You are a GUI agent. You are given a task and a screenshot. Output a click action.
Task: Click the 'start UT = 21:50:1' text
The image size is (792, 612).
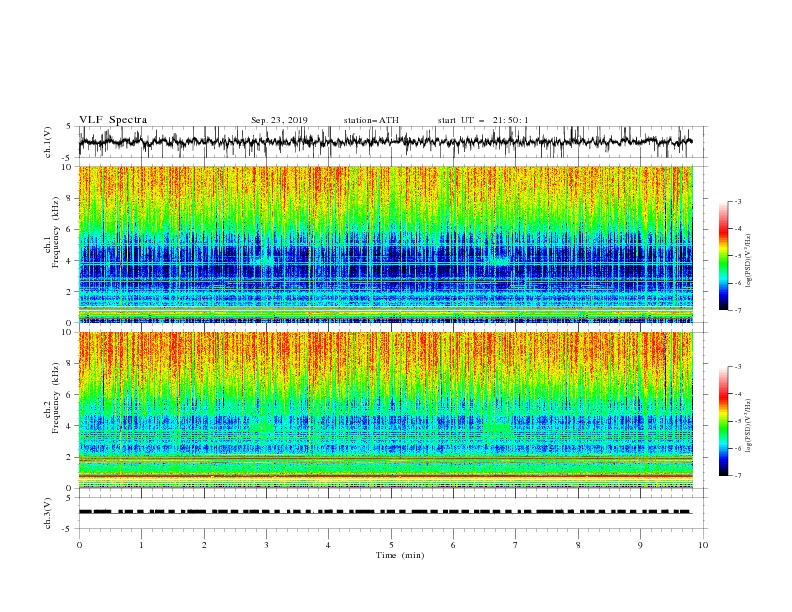click(483, 120)
